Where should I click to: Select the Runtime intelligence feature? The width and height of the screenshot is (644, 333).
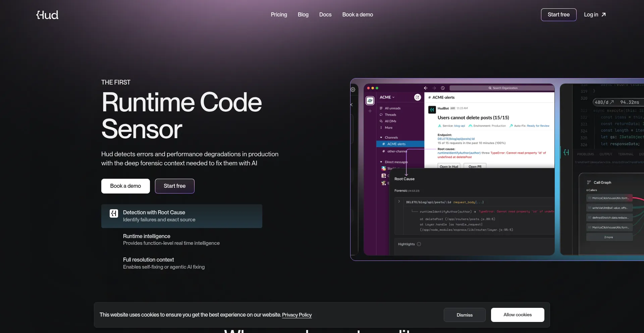[182, 239]
